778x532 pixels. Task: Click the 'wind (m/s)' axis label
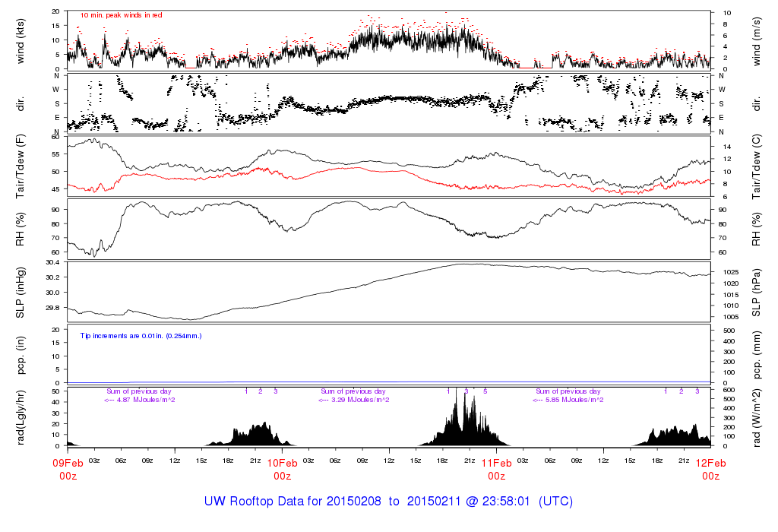[x=756, y=42]
